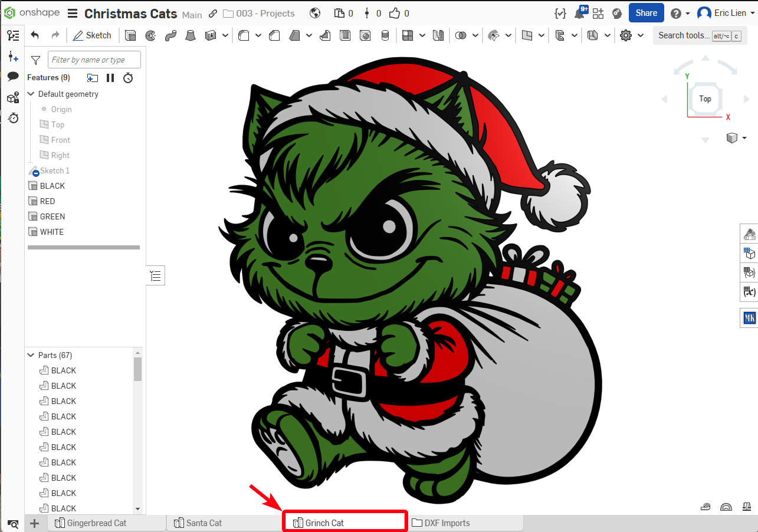758x532 pixels.
Task: Select the Shell tool
Action: click(345, 35)
